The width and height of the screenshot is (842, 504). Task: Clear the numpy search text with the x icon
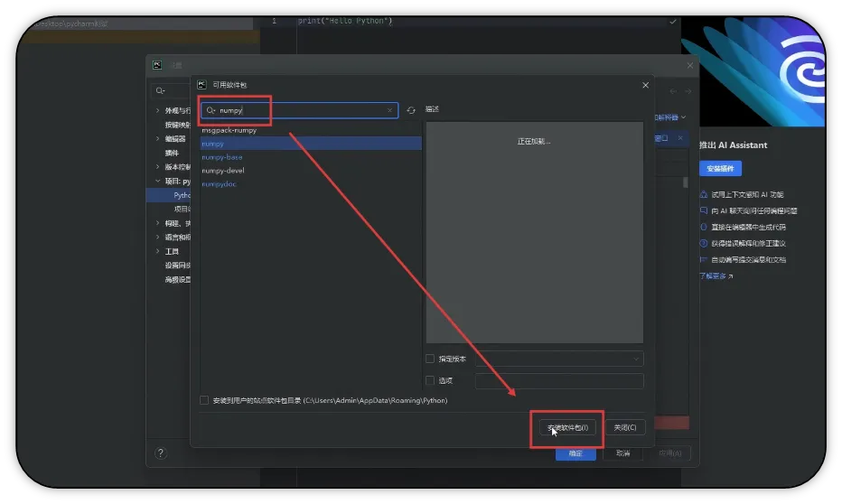point(390,110)
